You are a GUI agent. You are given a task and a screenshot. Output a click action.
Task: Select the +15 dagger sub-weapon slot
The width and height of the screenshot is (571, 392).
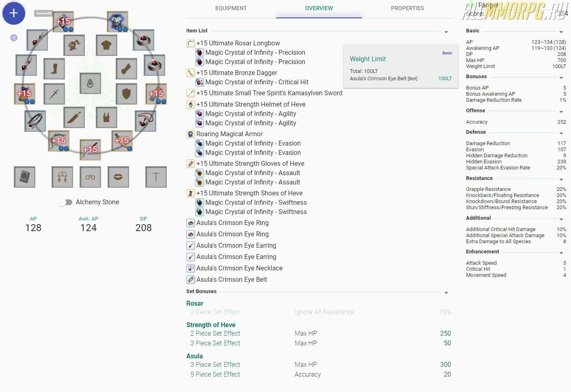pyautogui.click(x=122, y=141)
